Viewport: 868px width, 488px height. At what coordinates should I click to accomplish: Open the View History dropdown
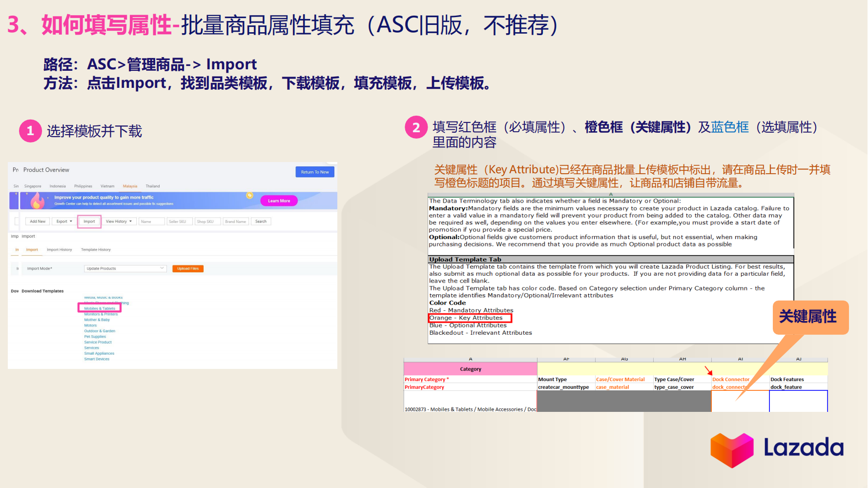point(119,221)
